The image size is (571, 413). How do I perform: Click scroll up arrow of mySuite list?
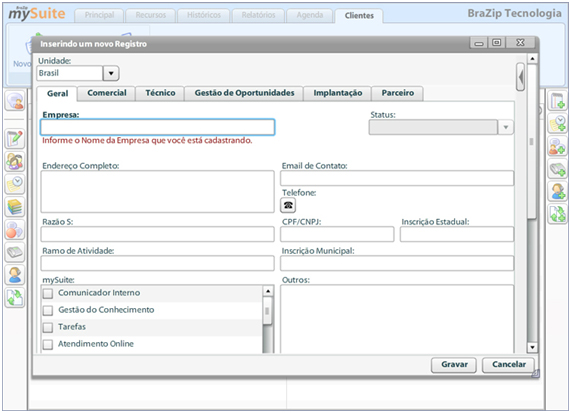268,291
